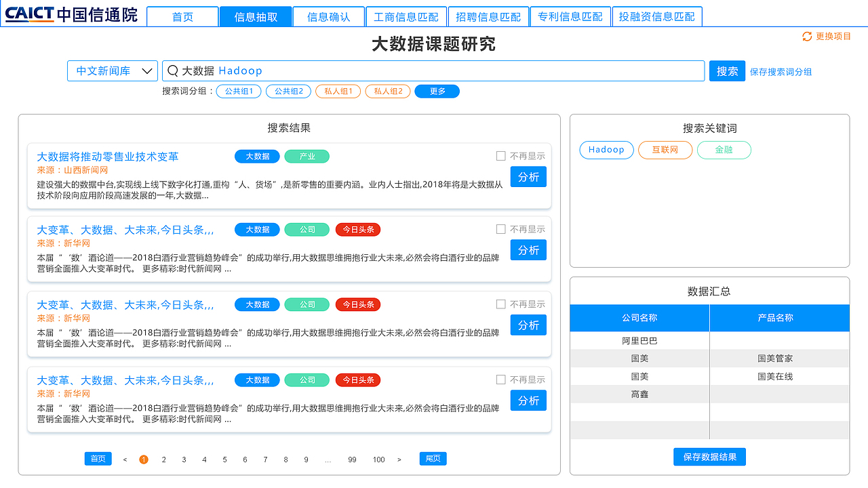Choose the 私人组1 group pill
This screenshot has height=488, width=868.
(338, 91)
